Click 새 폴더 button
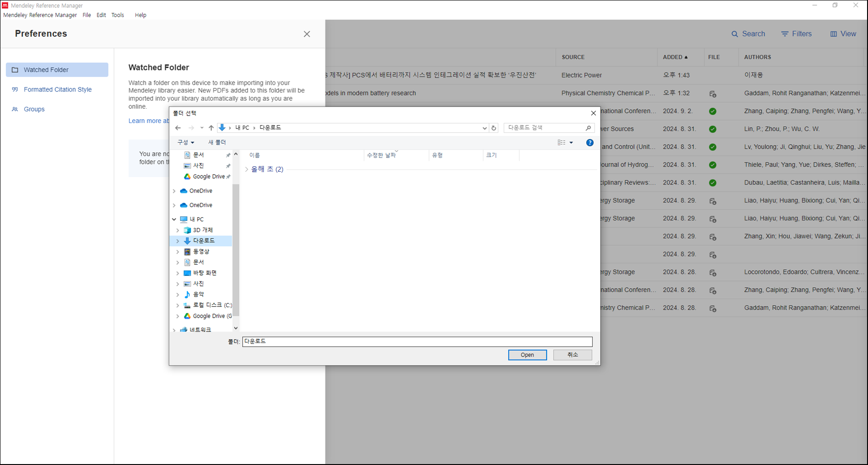 tap(217, 143)
